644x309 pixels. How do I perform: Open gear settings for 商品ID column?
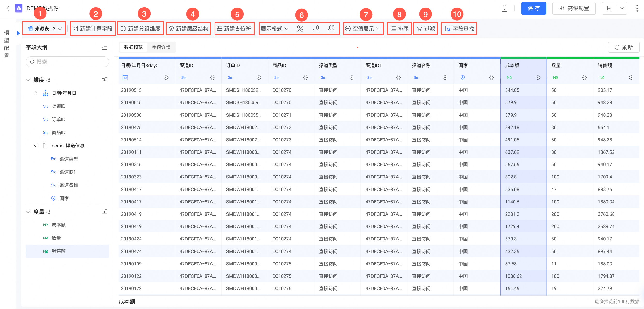306,77
